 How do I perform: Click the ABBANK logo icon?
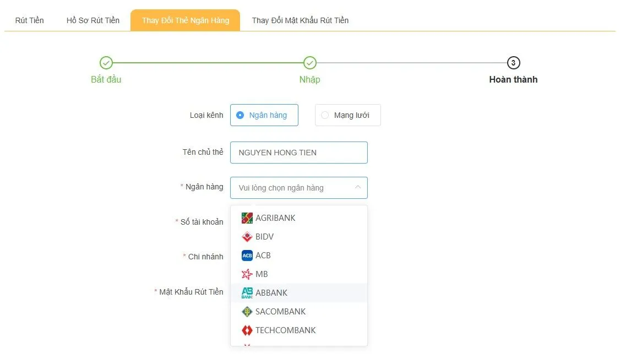(x=247, y=293)
